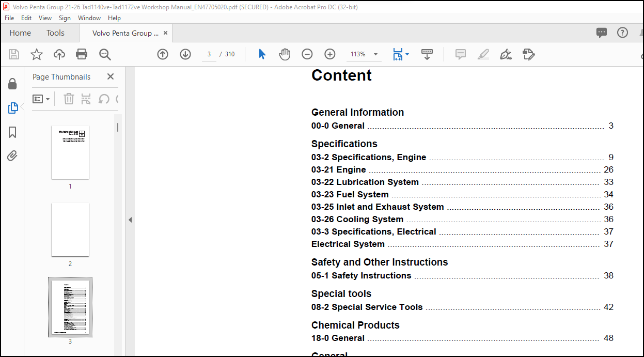Open the Attachments paperclip panel

(x=13, y=156)
